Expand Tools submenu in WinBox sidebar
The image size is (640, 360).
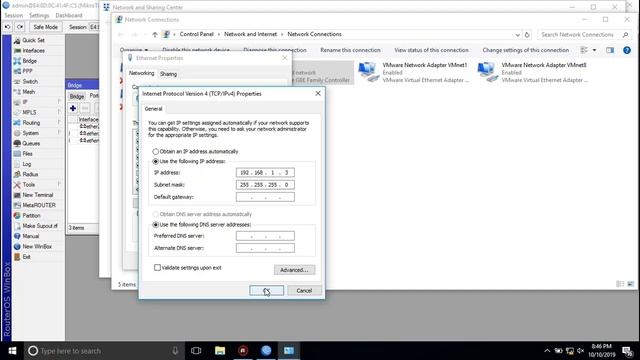tap(59, 184)
